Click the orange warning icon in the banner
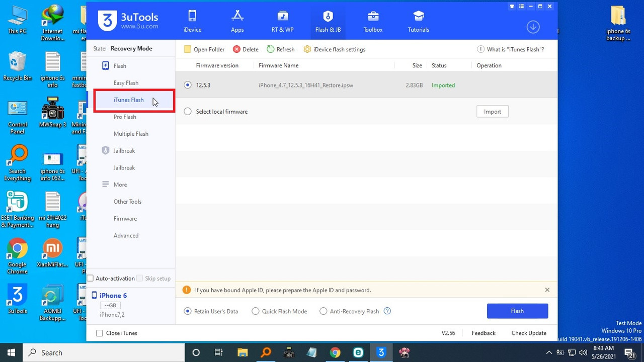The height and width of the screenshot is (362, 644). (x=187, y=290)
